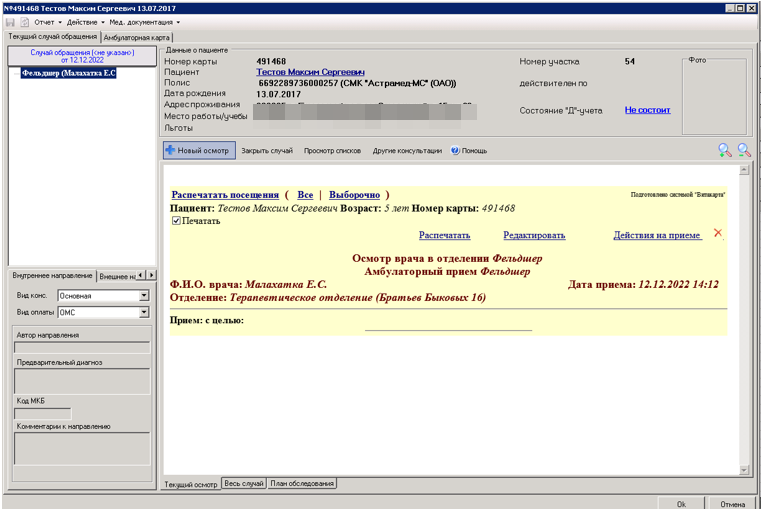Screen dimensions: 762x509
Task: Click the zoom out magnifier icon
Action: [744, 150]
